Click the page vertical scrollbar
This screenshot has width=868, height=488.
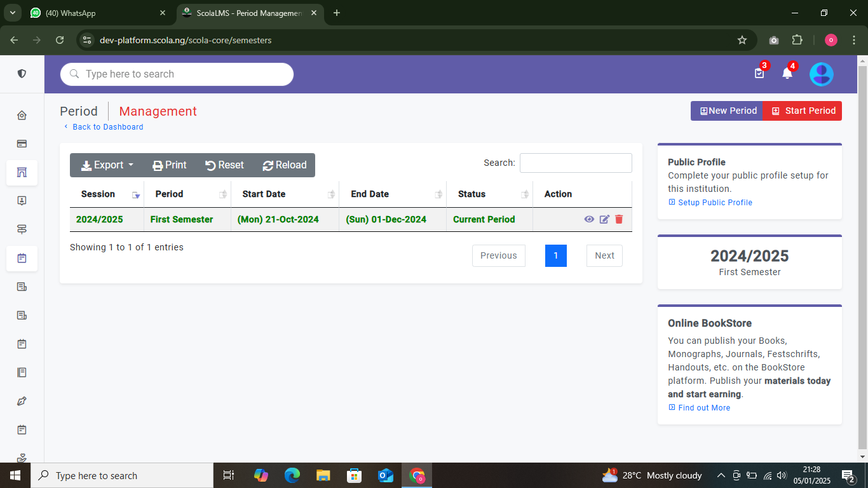pyautogui.click(x=862, y=259)
